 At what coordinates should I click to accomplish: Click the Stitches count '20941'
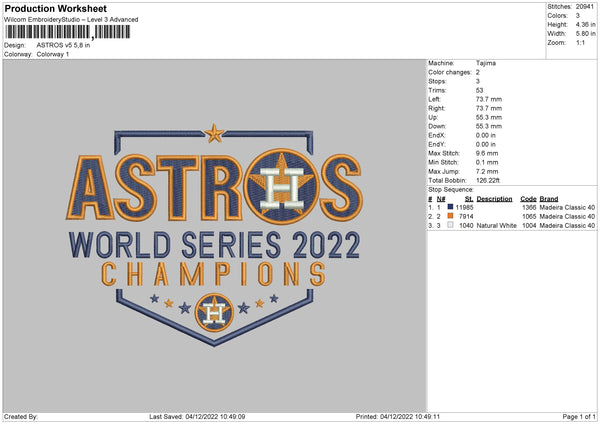(584, 7)
